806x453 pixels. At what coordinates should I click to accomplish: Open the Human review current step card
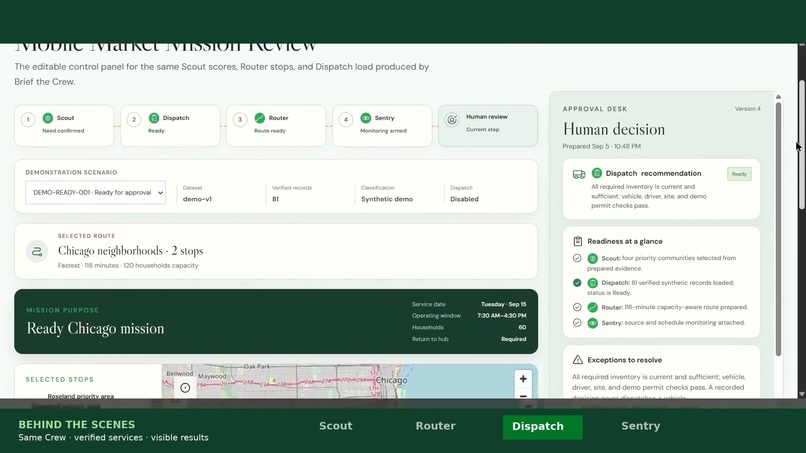pos(488,125)
